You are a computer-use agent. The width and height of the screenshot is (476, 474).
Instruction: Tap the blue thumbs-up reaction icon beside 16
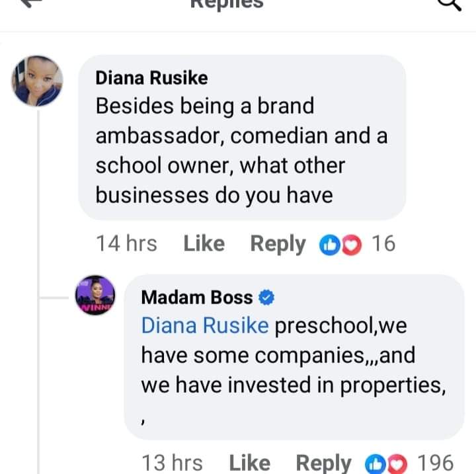[328, 245]
